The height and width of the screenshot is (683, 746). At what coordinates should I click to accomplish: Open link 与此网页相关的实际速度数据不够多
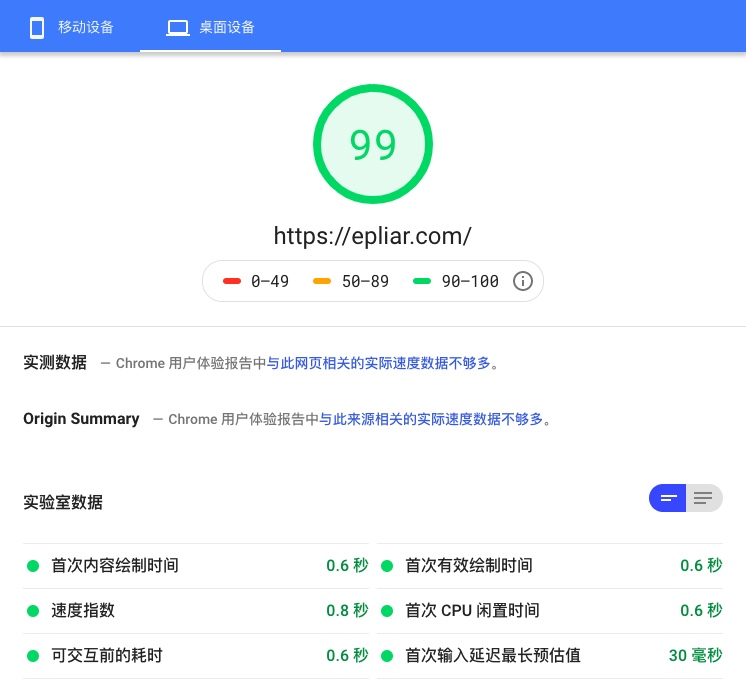click(378, 363)
